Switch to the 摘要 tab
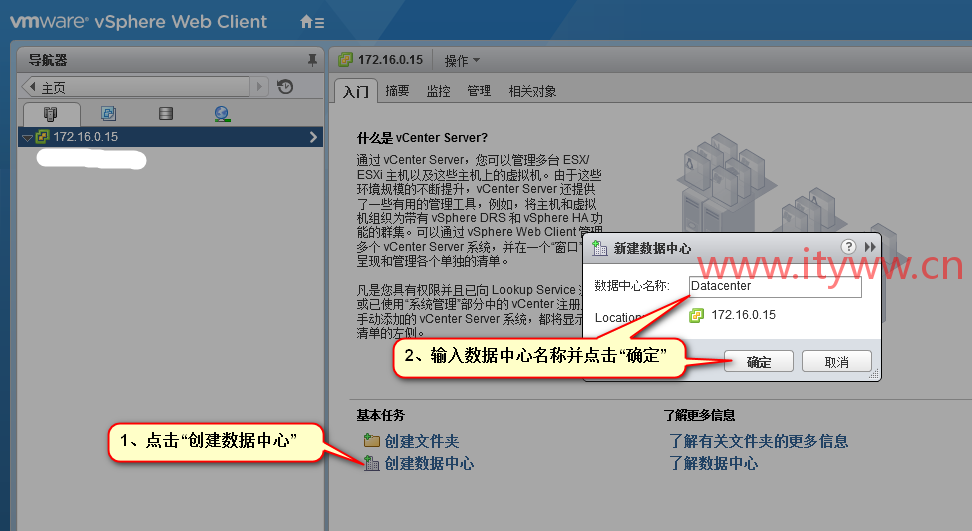This screenshot has width=972, height=531. point(397,91)
